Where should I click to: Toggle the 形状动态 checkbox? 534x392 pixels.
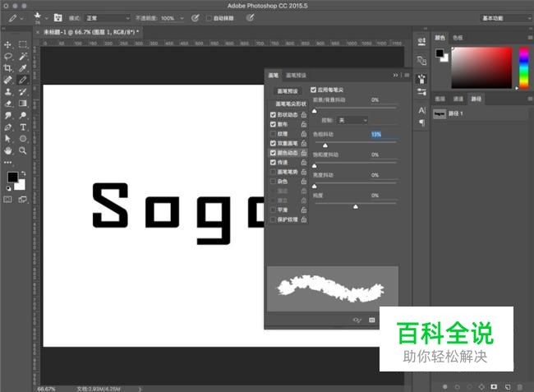pos(273,115)
